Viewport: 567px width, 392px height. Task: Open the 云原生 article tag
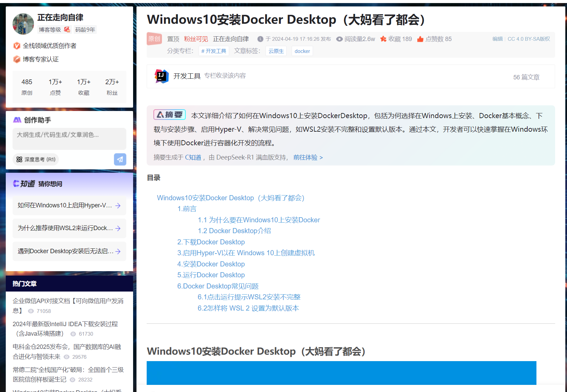tap(276, 51)
